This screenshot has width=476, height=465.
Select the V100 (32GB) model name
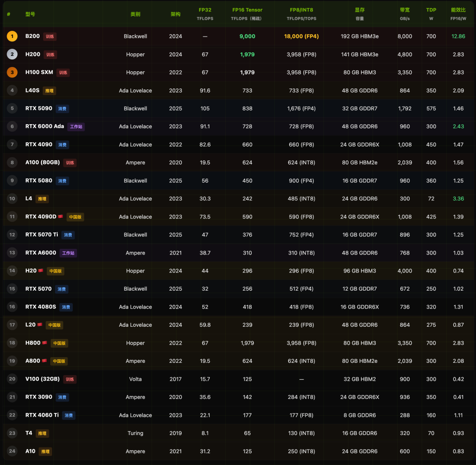(42, 379)
